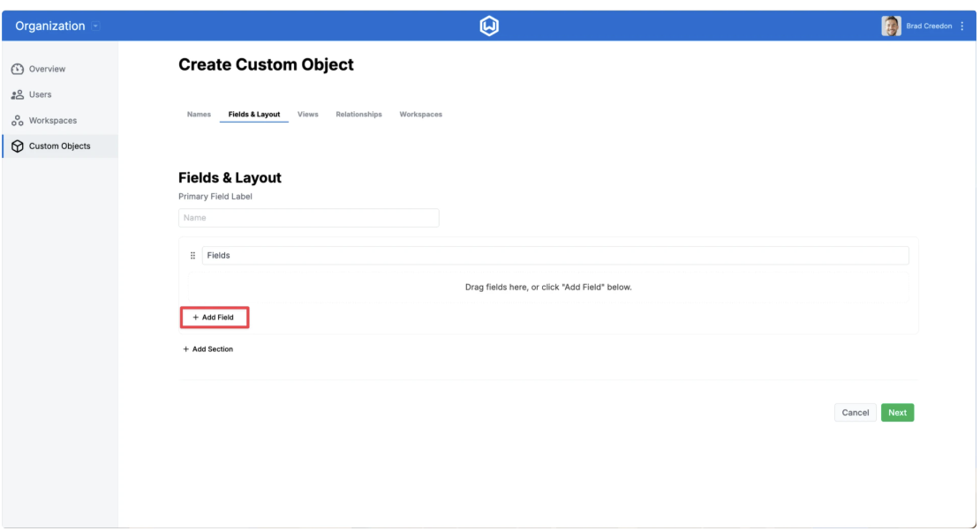Open the three-dot menu next to Brad Creedon
The width and height of the screenshot is (980, 531).
pos(961,26)
